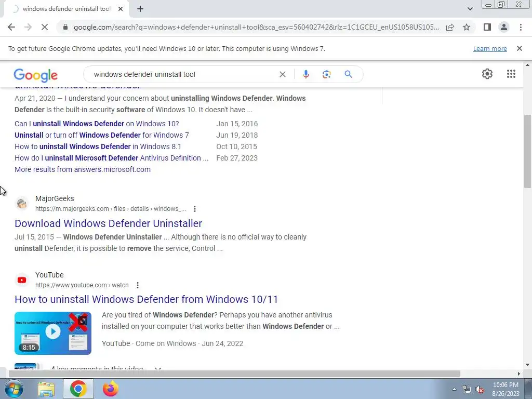Click the scrollbar down arrow

point(528,365)
